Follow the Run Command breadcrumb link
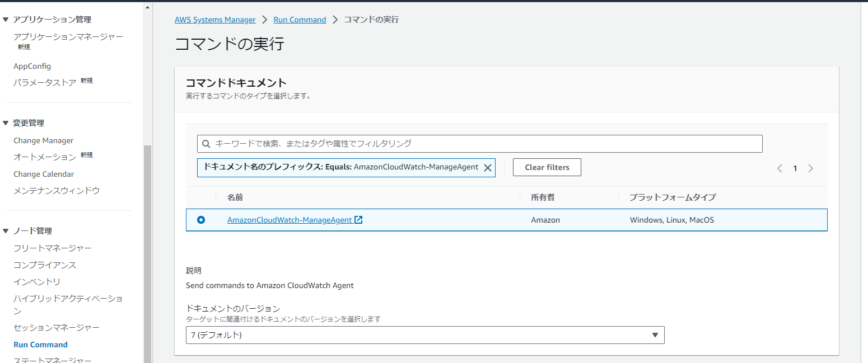Viewport: 868px width, 363px height. (300, 20)
